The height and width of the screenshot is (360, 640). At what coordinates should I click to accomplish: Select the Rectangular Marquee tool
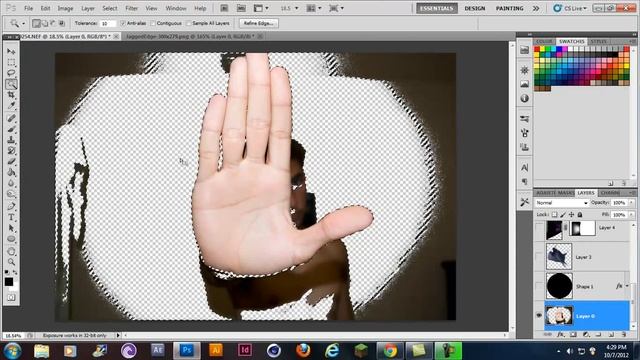(11, 62)
